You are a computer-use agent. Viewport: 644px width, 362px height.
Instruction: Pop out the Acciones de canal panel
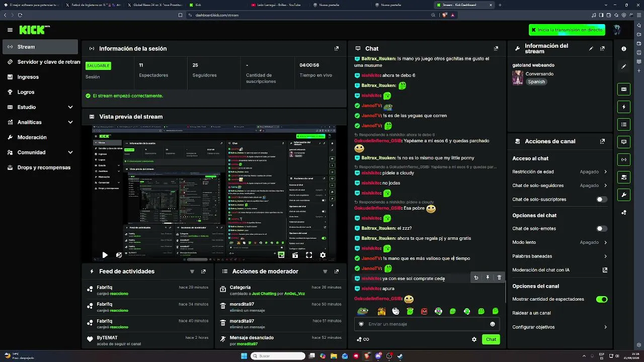pyautogui.click(x=602, y=142)
